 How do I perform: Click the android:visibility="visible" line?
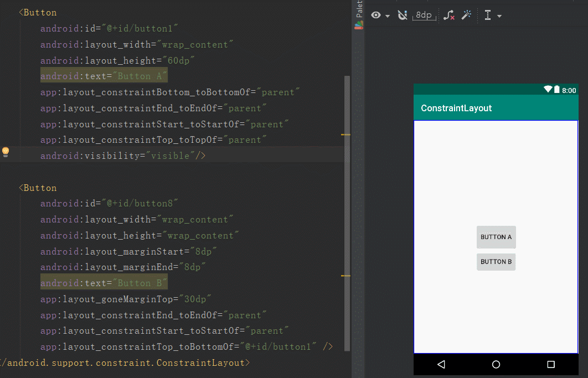click(x=123, y=156)
